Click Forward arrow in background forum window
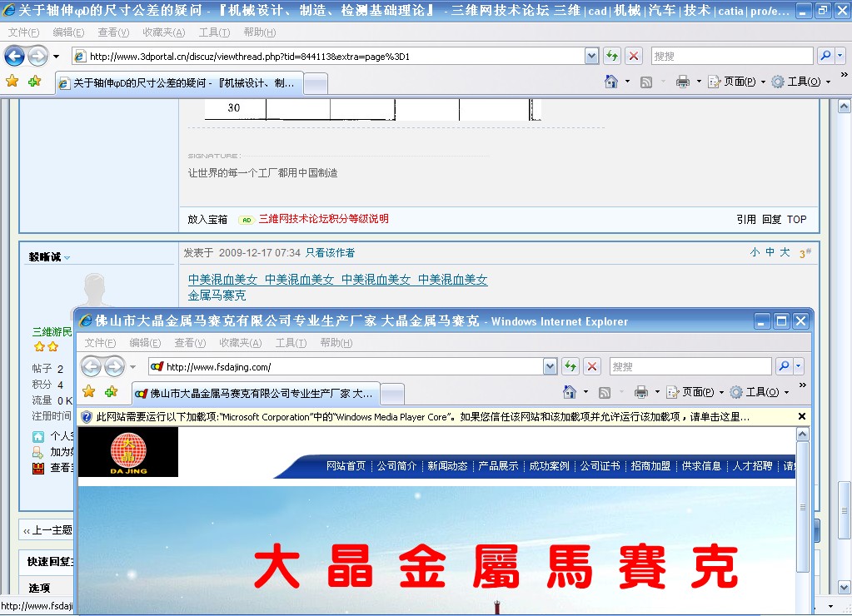This screenshot has height=616, width=852. tap(37, 56)
